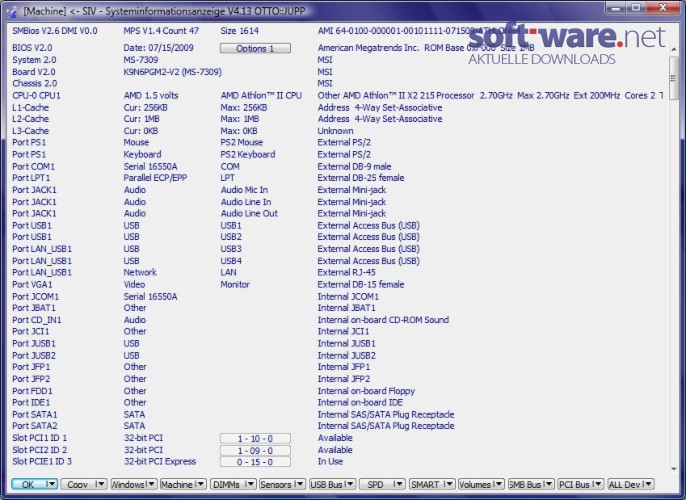
Task: Click the 'Size 1614' text
Action: [x=239, y=31]
